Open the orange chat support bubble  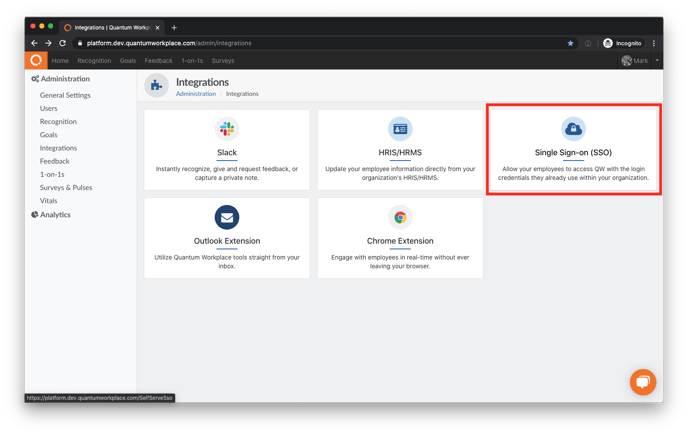(643, 382)
